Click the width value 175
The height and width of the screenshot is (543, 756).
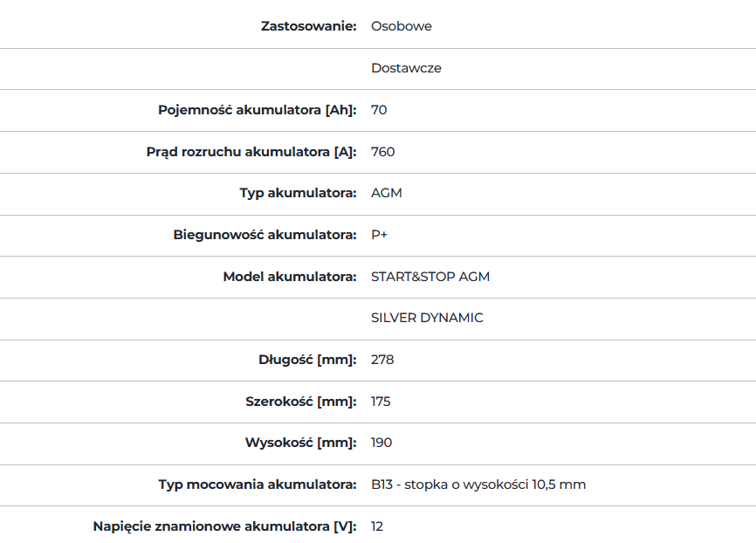click(381, 402)
